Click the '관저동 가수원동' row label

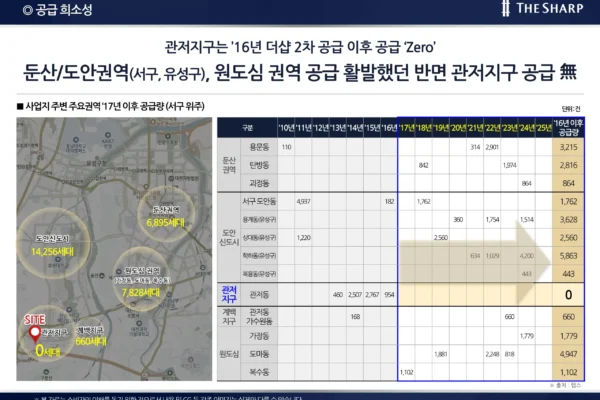click(x=259, y=317)
